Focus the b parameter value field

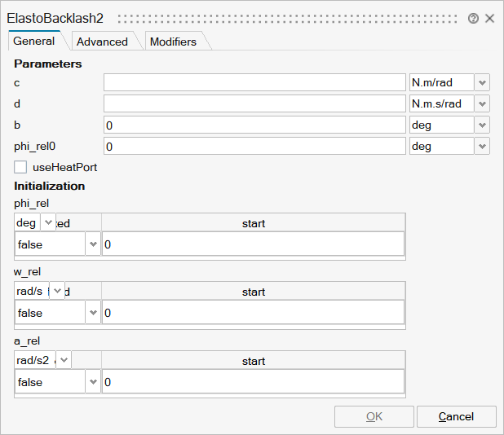pyautogui.click(x=254, y=125)
